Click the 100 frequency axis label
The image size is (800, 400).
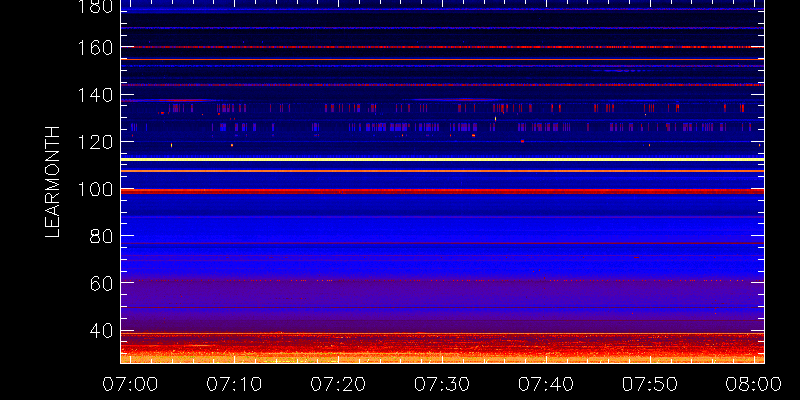point(95,190)
